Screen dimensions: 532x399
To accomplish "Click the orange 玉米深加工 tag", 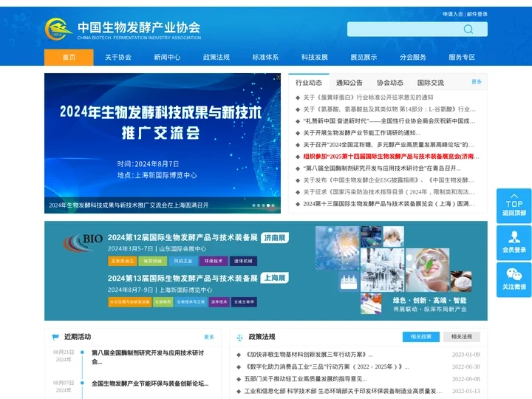I will 123,261.
